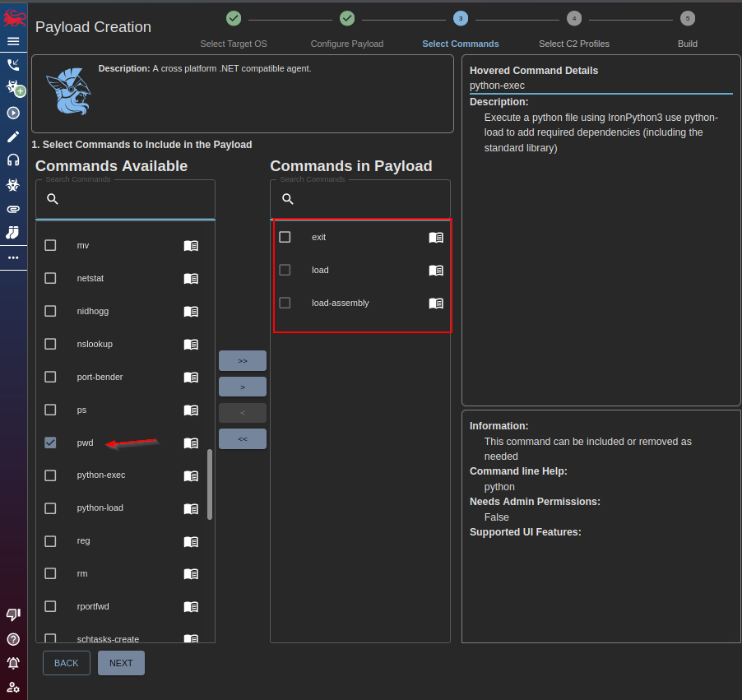Click the thumbs-down feedback icon
Image resolution: width=742 pixels, height=700 pixels.
click(x=13, y=614)
